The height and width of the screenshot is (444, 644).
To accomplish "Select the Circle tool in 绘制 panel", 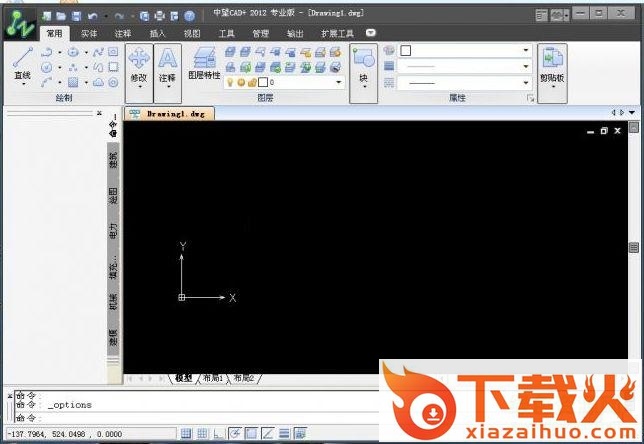I will 46,67.
